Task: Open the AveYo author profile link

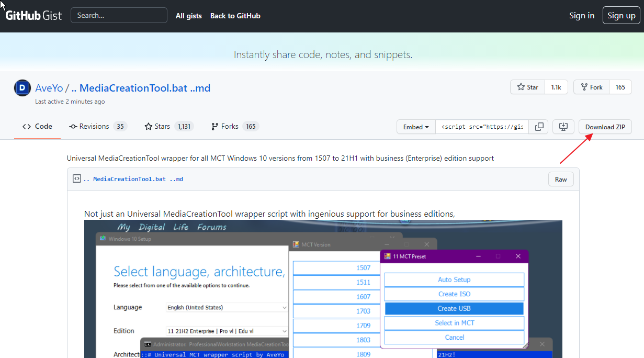Action: [x=49, y=88]
